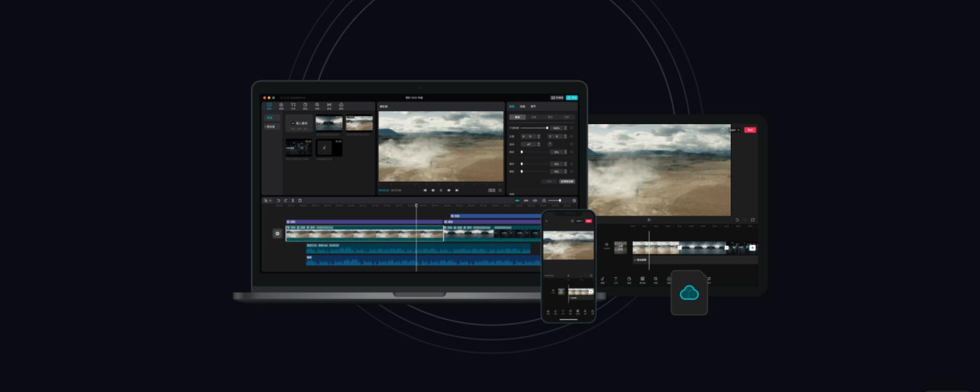Image resolution: width=980 pixels, height=392 pixels.
Task: Toggle the teal snapping button in timeline toolbar
Action: tap(517, 201)
